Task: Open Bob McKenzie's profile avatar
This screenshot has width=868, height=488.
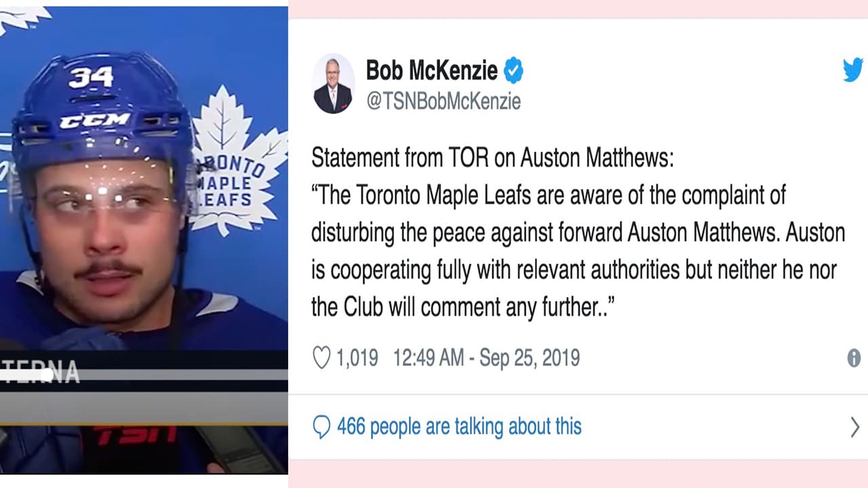Action: click(333, 84)
